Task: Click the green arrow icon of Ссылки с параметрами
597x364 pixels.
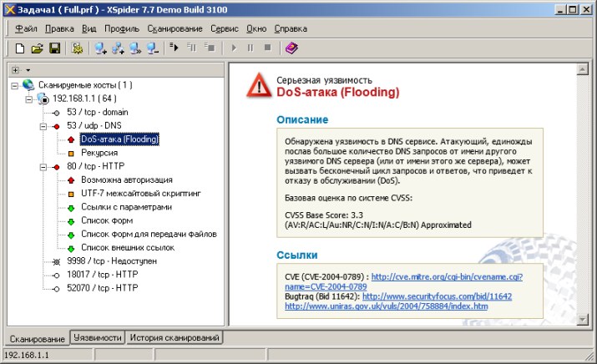Action: pos(71,208)
